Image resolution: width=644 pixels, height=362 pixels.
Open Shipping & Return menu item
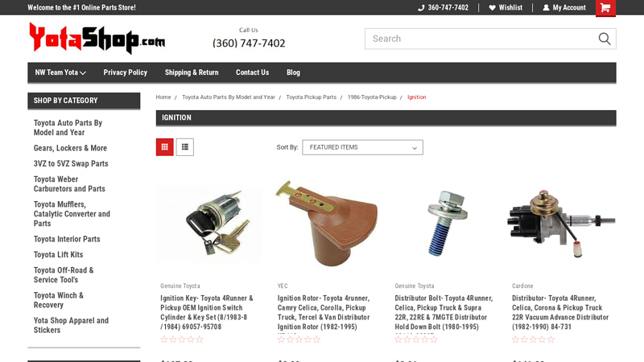coord(192,72)
